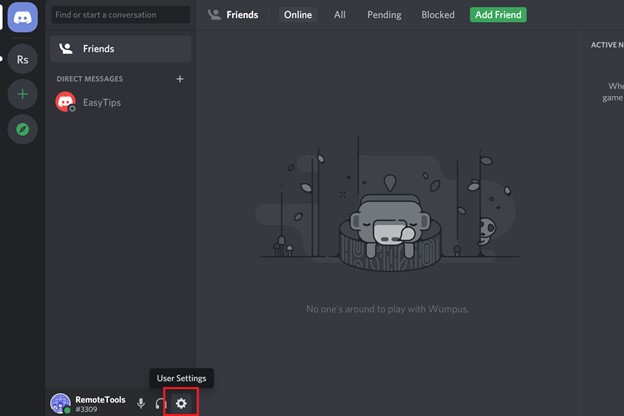Click the green Add Friend button
This screenshot has width=624, height=416.
[x=498, y=15]
